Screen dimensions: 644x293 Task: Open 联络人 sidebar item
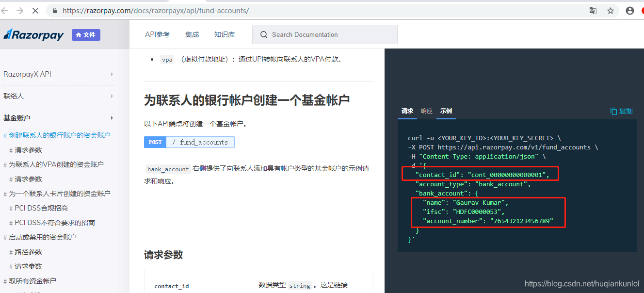14,96
